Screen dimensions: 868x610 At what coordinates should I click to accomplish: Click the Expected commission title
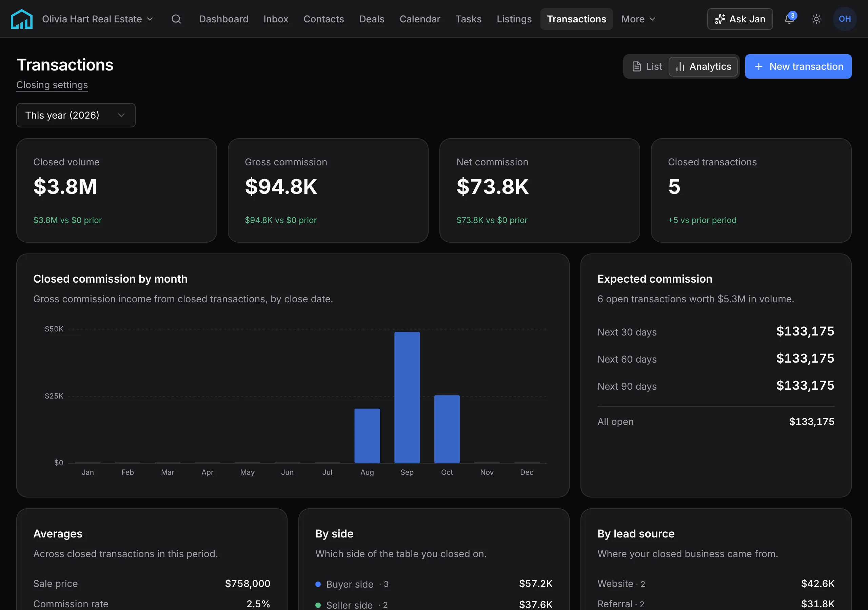pos(655,279)
